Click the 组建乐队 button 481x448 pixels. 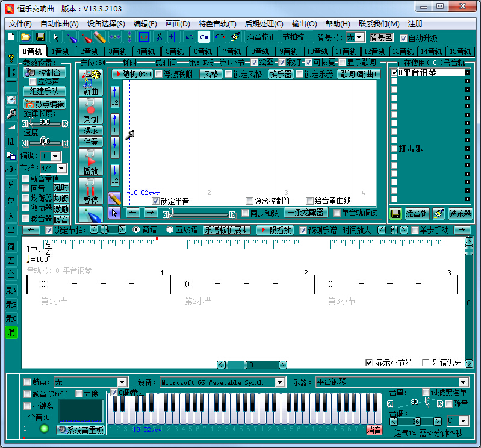click(x=44, y=92)
